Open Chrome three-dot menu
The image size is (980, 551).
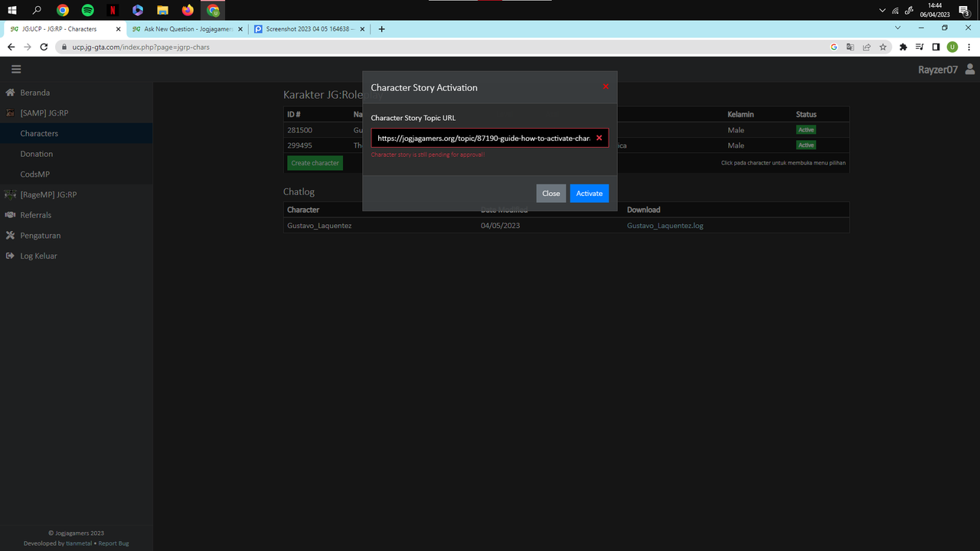969,47
